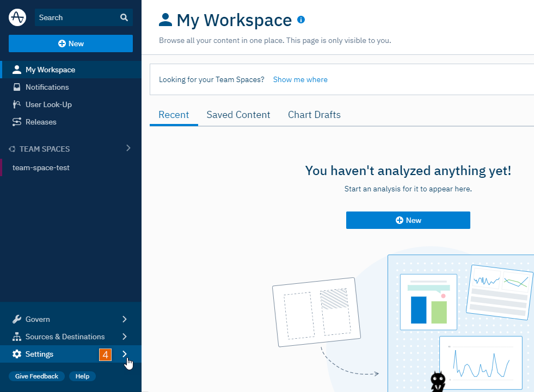Click the search magnifier icon
Image resolution: width=534 pixels, height=392 pixels.
124,17
